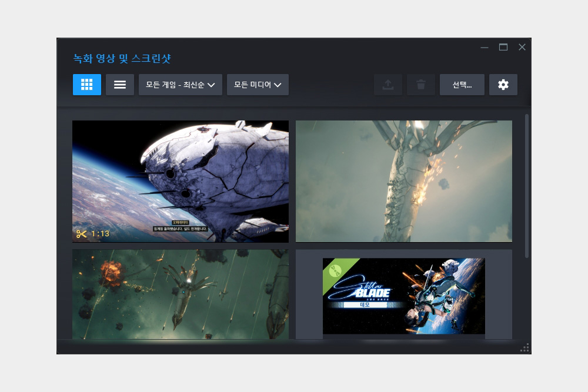The width and height of the screenshot is (588, 392).
Task: Open settings with the gear icon
Action: coord(503,85)
